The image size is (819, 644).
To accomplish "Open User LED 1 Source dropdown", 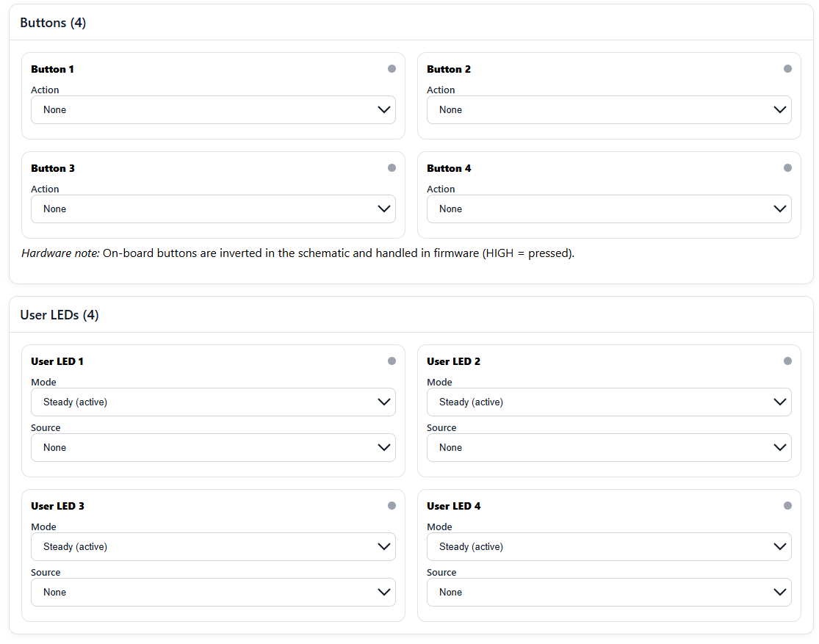I will click(x=213, y=448).
